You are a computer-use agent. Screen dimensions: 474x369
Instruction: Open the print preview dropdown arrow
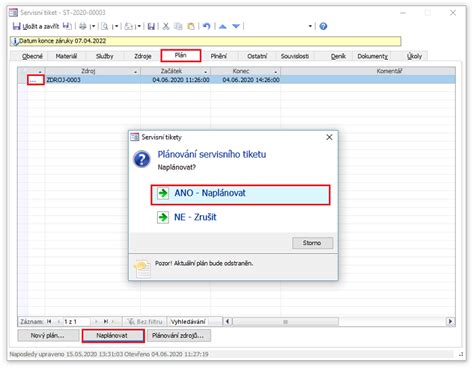point(116,26)
